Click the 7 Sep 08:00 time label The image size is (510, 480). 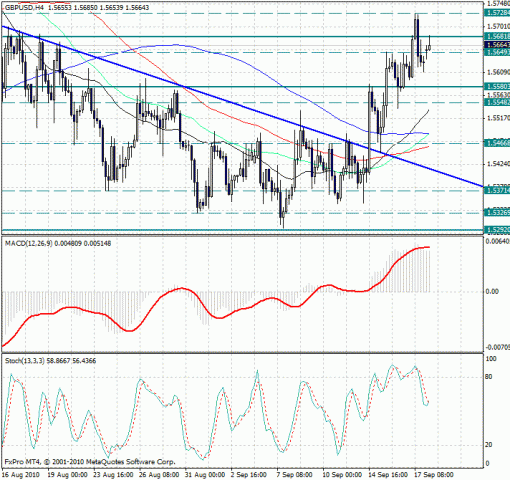coord(294,475)
